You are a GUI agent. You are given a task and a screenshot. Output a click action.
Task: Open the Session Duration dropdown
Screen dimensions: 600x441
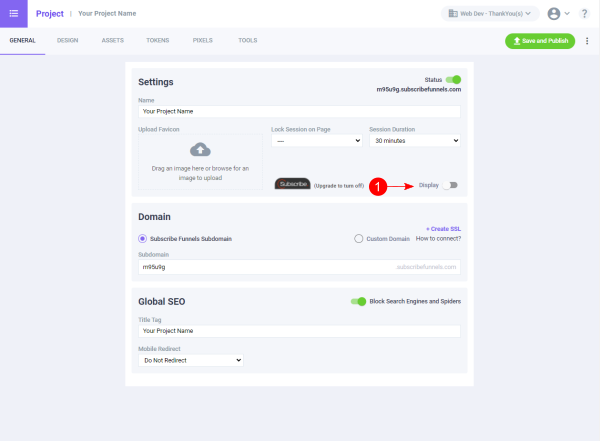coord(414,141)
